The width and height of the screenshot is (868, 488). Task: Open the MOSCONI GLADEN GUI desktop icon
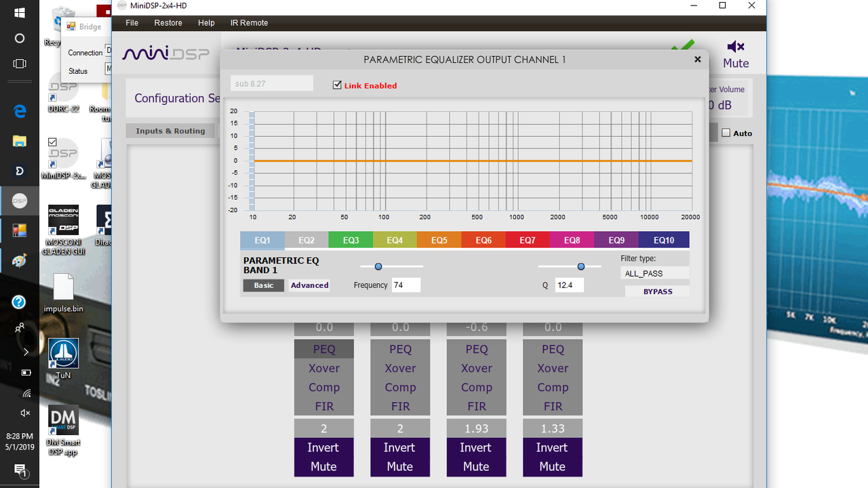pos(63,230)
